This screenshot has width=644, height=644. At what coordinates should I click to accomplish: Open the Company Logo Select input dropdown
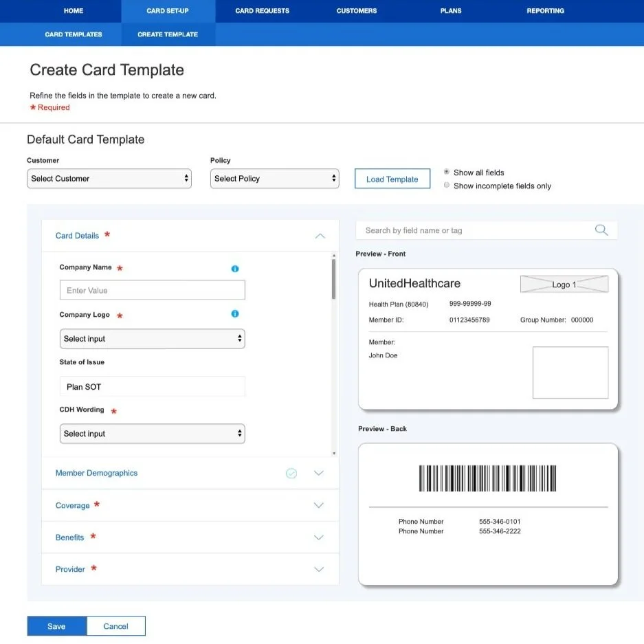coord(153,339)
